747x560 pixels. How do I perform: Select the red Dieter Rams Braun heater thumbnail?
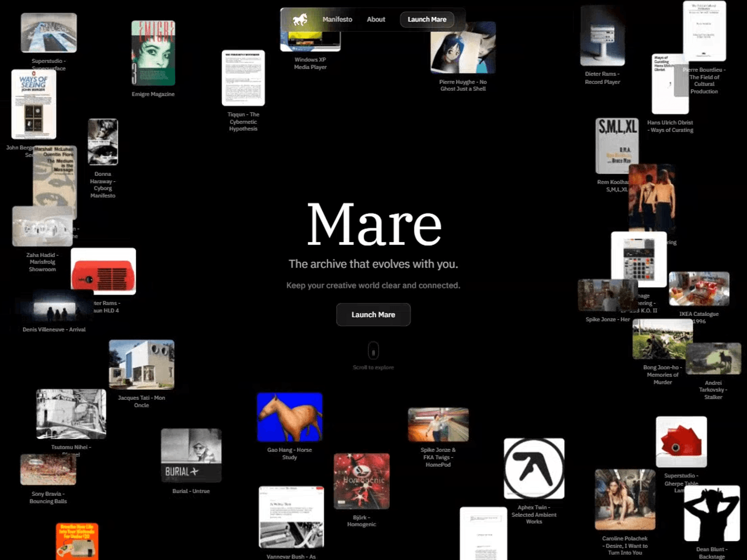point(103,271)
